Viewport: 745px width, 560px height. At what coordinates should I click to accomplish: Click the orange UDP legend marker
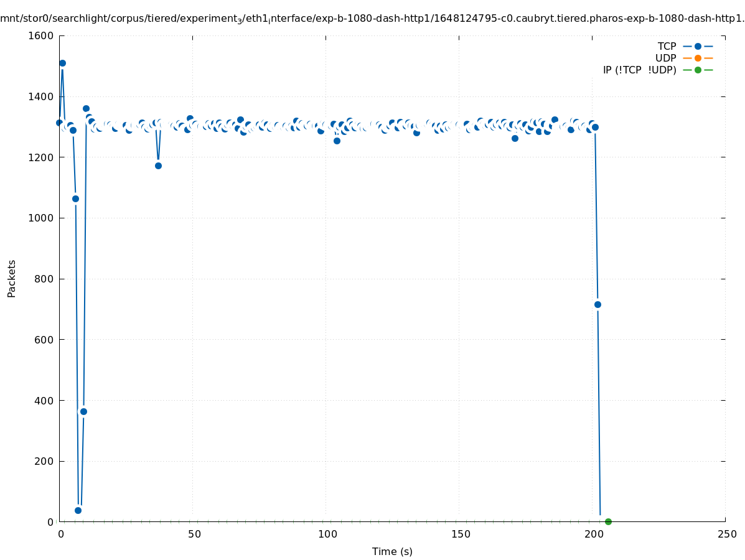tap(698, 58)
